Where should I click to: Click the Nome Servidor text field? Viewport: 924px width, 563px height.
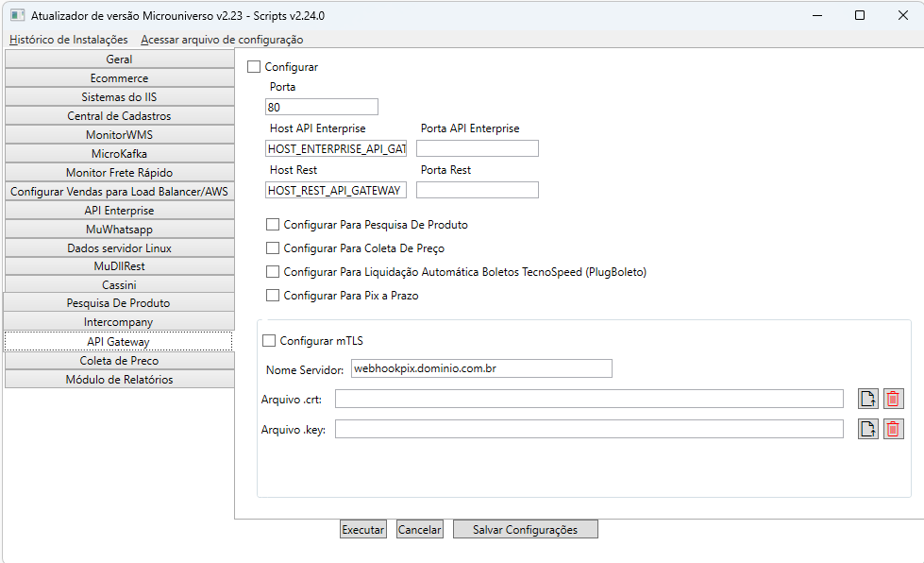point(481,368)
